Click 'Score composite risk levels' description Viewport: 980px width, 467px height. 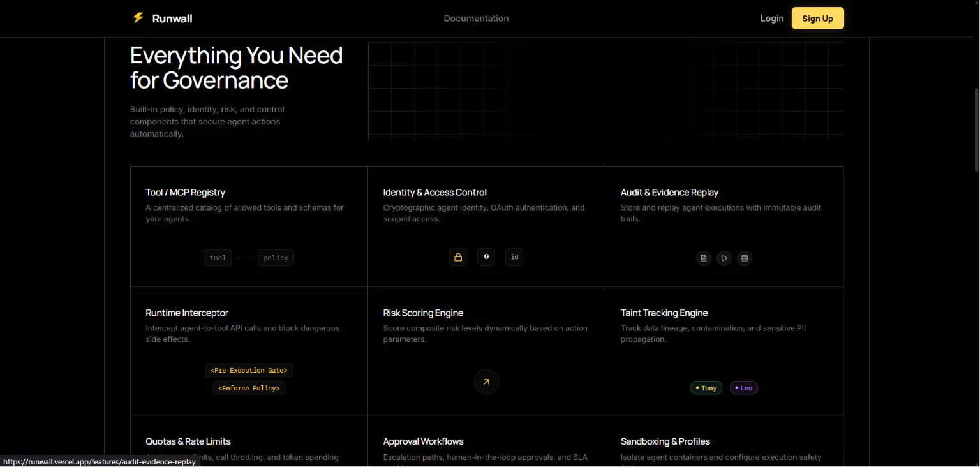pyautogui.click(x=485, y=334)
